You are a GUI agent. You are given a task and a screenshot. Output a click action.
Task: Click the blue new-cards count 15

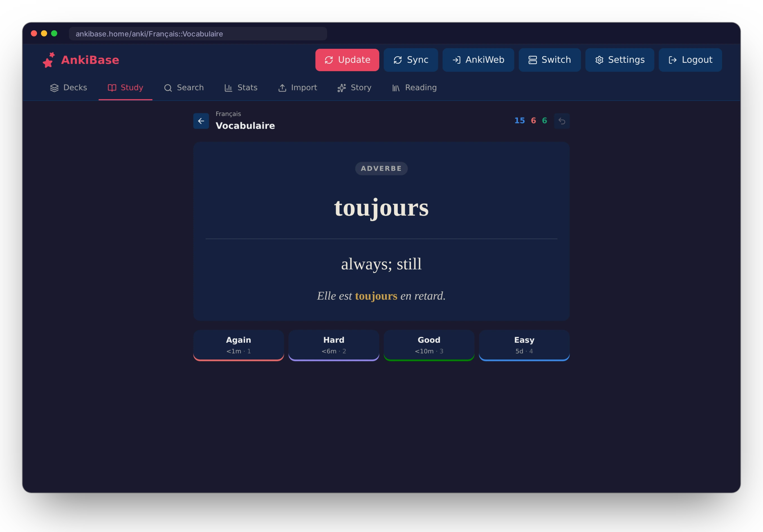(520, 121)
